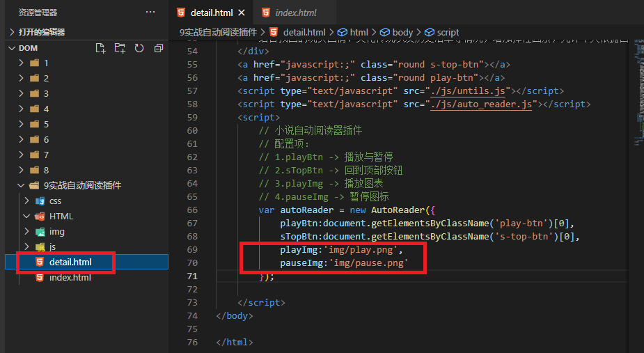Viewport: 644px width, 353px height.
Task: Click the cube icon before breadcrumb script
Action: (x=429, y=32)
